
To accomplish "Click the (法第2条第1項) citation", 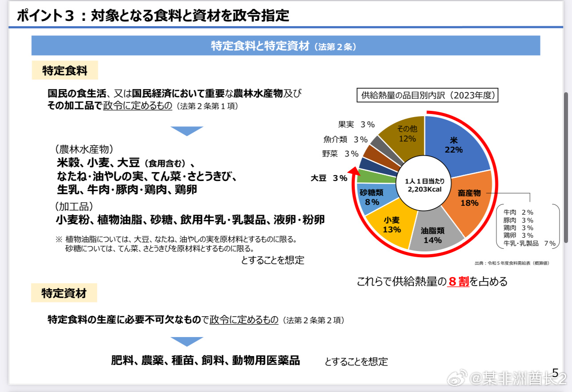I will pos(207,106).
